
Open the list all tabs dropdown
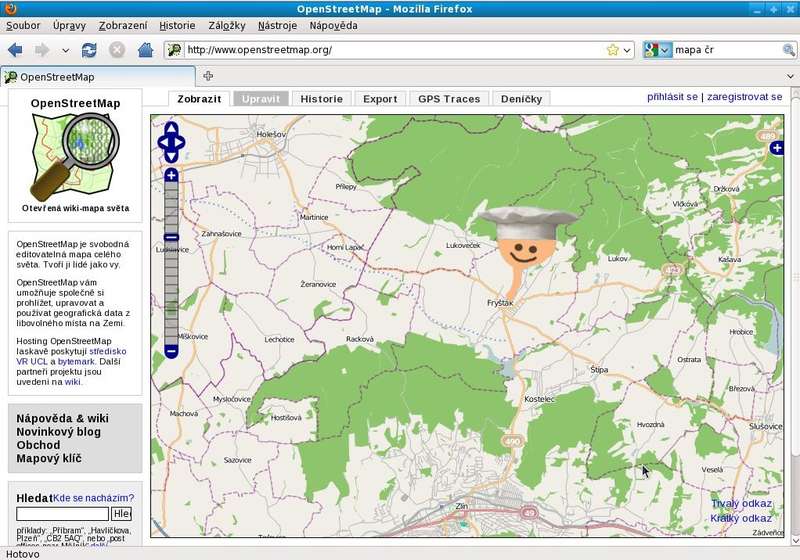click(x=790, y=76)
